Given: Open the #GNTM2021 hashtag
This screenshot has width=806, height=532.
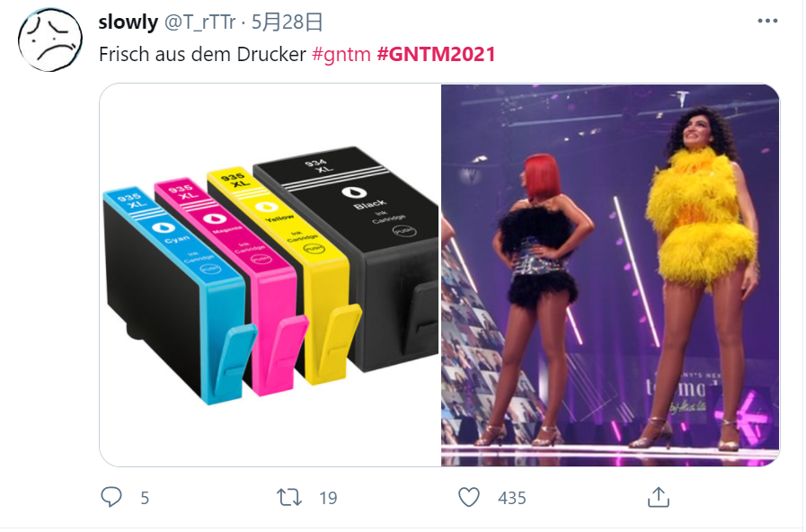Looking at the screenshot, I should (x=436, y=54).
